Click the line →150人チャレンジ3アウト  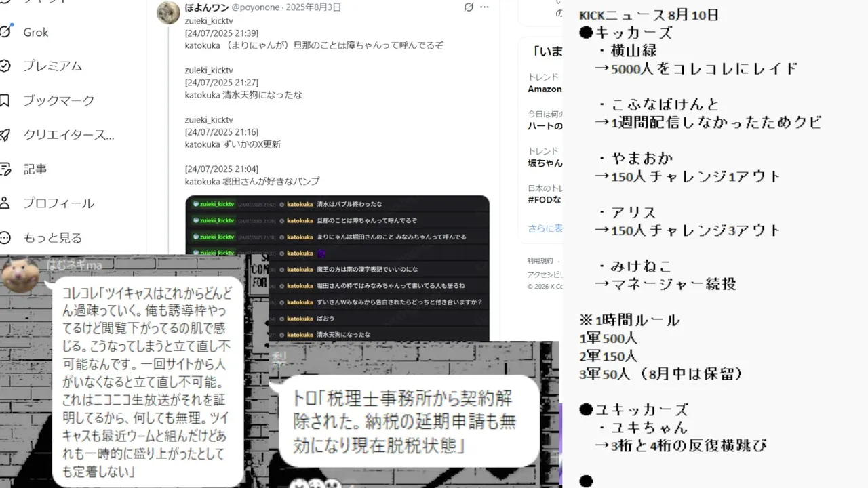[x=688, y=231]
